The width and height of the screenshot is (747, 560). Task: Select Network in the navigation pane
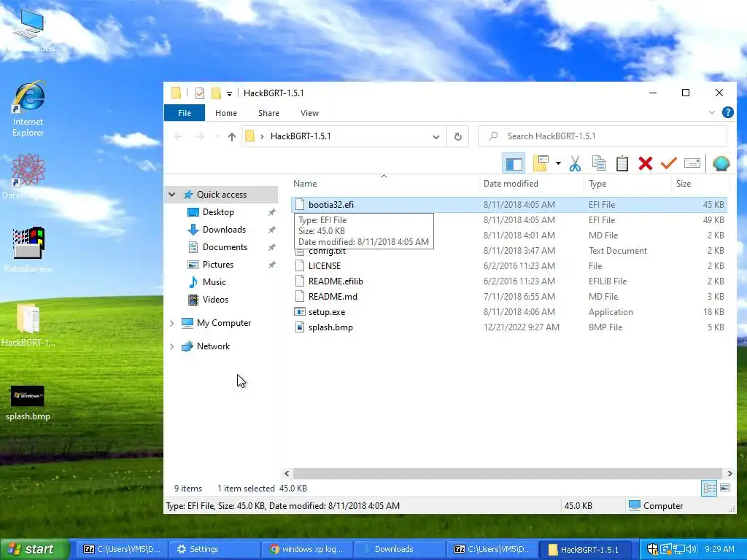coord(213,346)
